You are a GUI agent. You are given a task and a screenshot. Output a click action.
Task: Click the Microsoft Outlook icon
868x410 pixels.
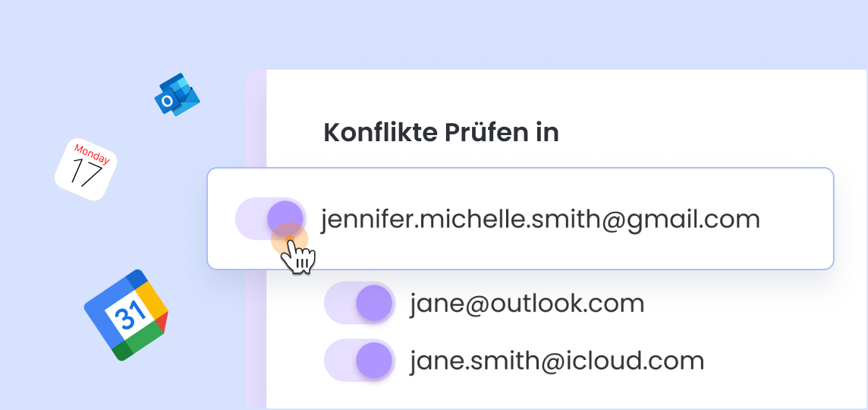click(177, 95)
